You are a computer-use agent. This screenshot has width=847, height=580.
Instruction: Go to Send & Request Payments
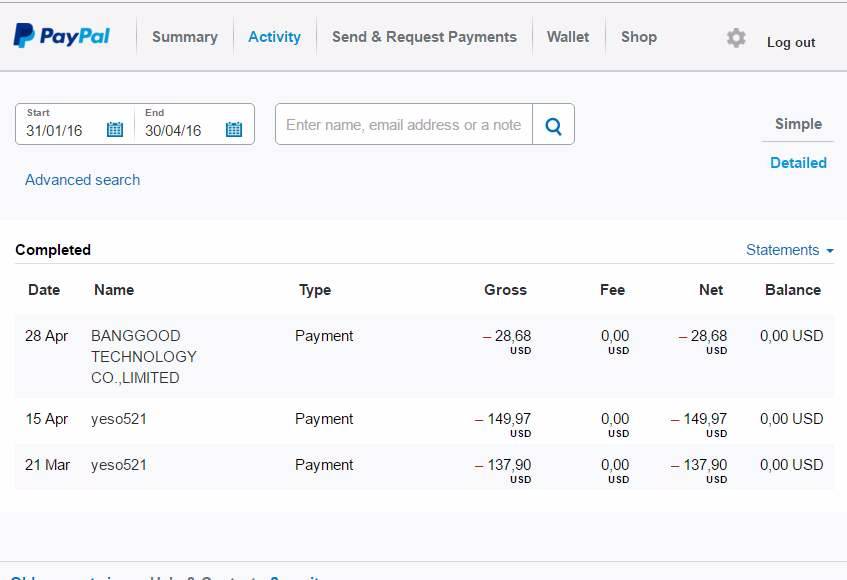click(424, 37)
